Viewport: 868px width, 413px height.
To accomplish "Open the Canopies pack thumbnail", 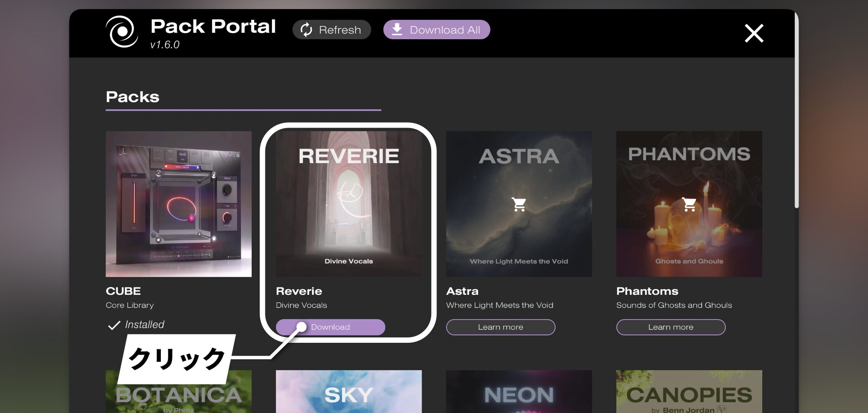I will pos(689,392).
